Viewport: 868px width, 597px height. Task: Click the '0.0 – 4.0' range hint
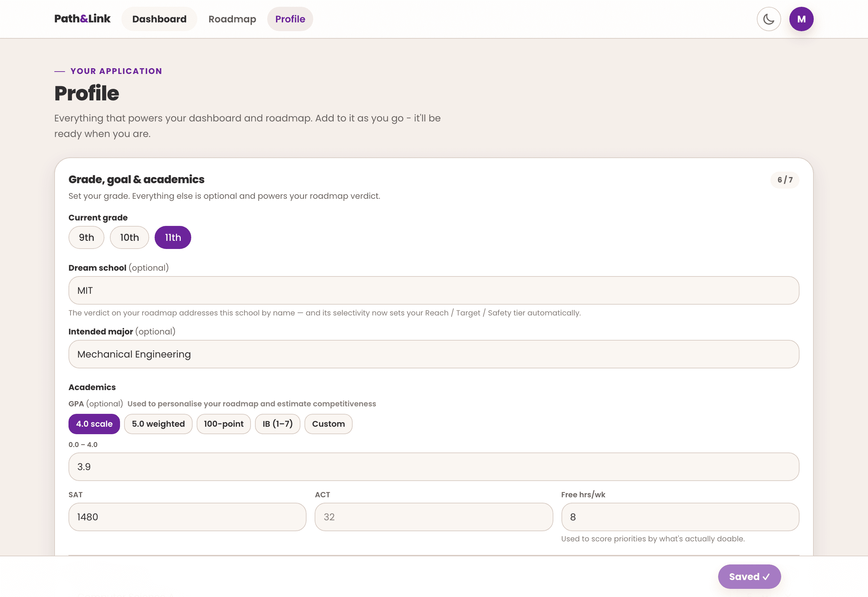[83, 445]
